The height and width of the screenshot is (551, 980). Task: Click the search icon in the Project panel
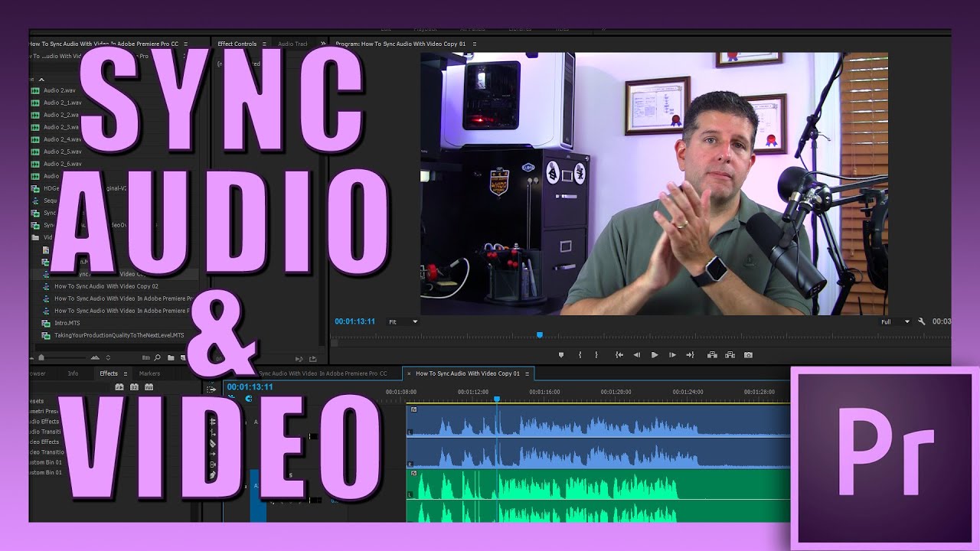(x=158, y=357)
